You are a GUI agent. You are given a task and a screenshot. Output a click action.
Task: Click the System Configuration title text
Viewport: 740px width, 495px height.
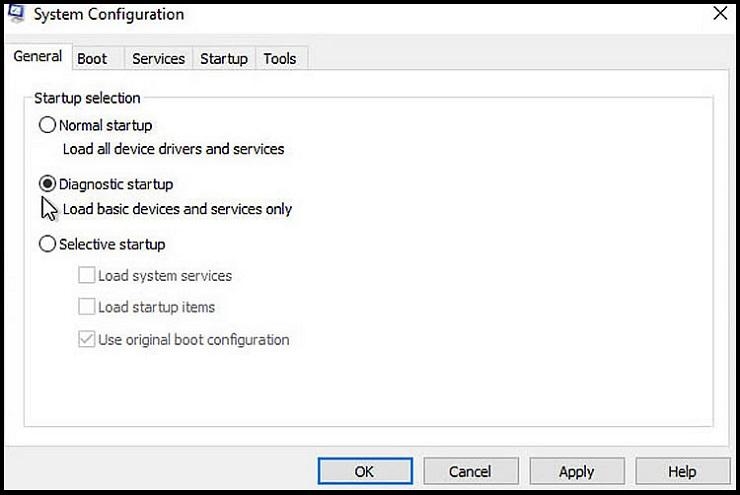coord(109,15)
